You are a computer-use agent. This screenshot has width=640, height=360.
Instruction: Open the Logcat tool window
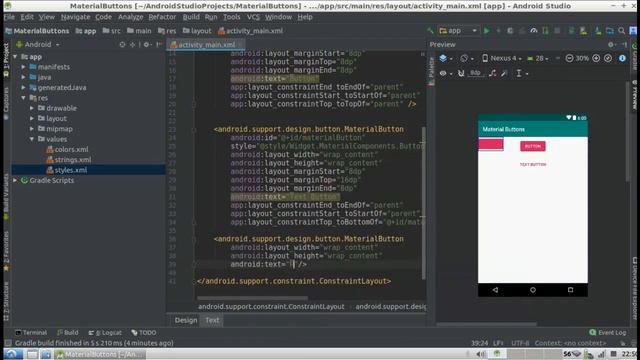(105, 333)
